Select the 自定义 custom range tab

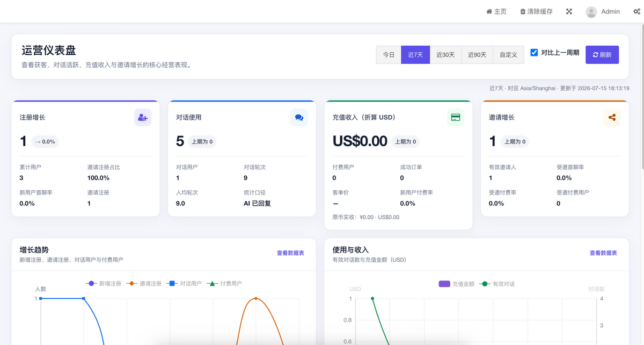[x=508, y=55]
